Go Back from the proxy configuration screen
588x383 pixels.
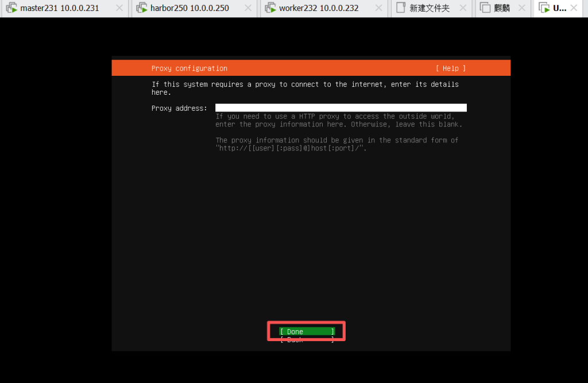[307, 340]
